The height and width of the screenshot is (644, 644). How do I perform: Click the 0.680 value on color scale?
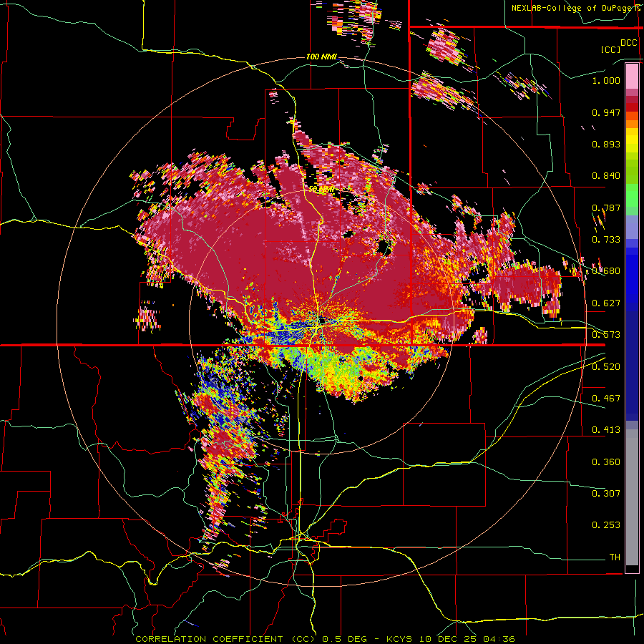[x=606, y=271]
